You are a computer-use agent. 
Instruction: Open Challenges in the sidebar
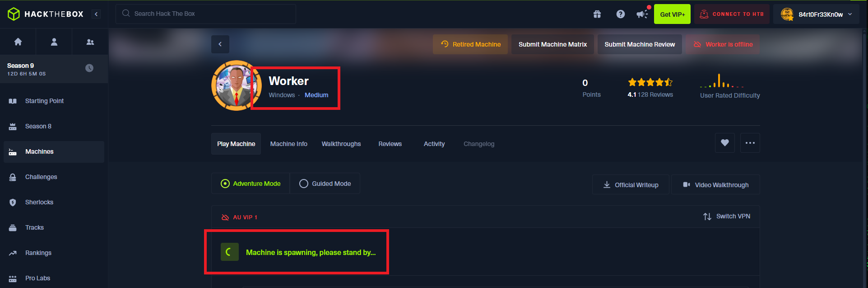41,177
